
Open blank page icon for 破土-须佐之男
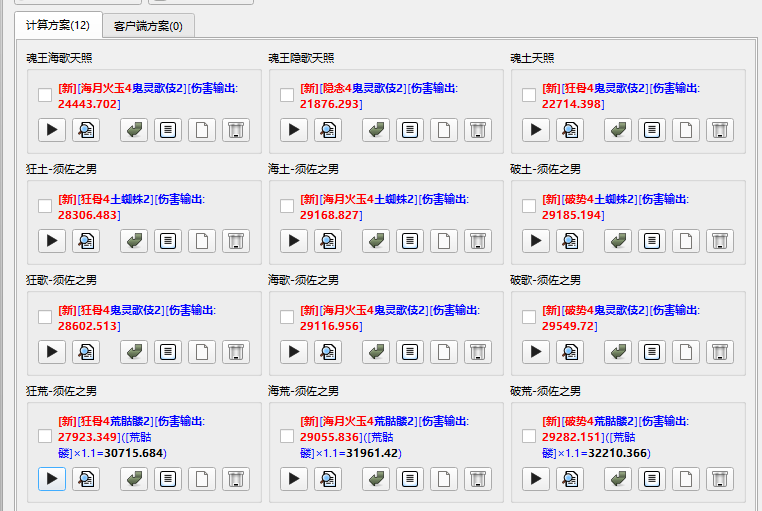click(686, 241)
